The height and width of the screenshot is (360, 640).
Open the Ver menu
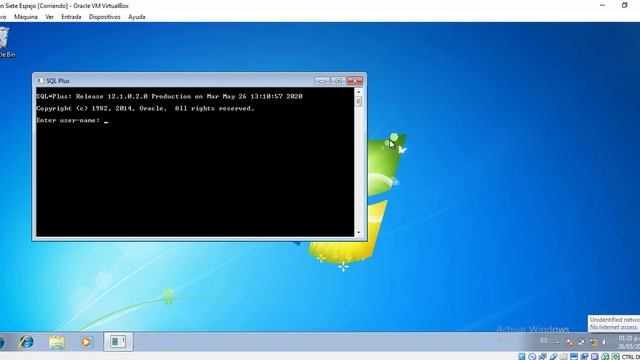(x=49, y=17)
